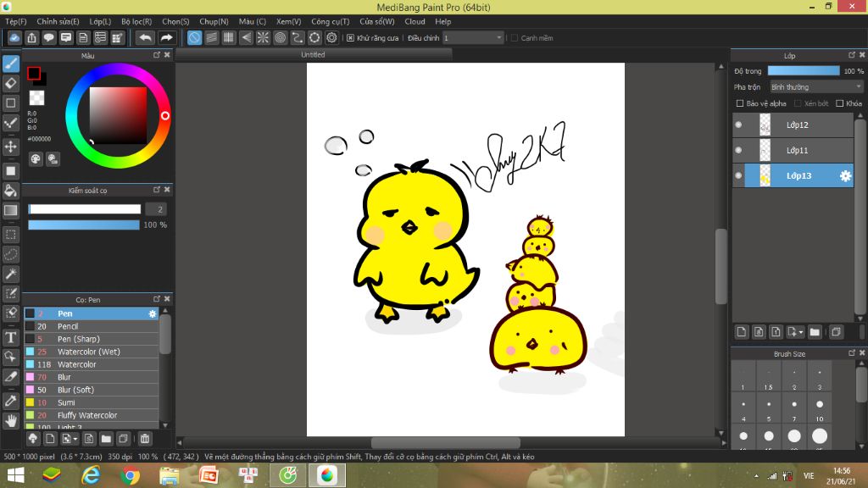Click brush size slider bar
The height and width of the screenshot is (488, 868).
coord(85,209)
